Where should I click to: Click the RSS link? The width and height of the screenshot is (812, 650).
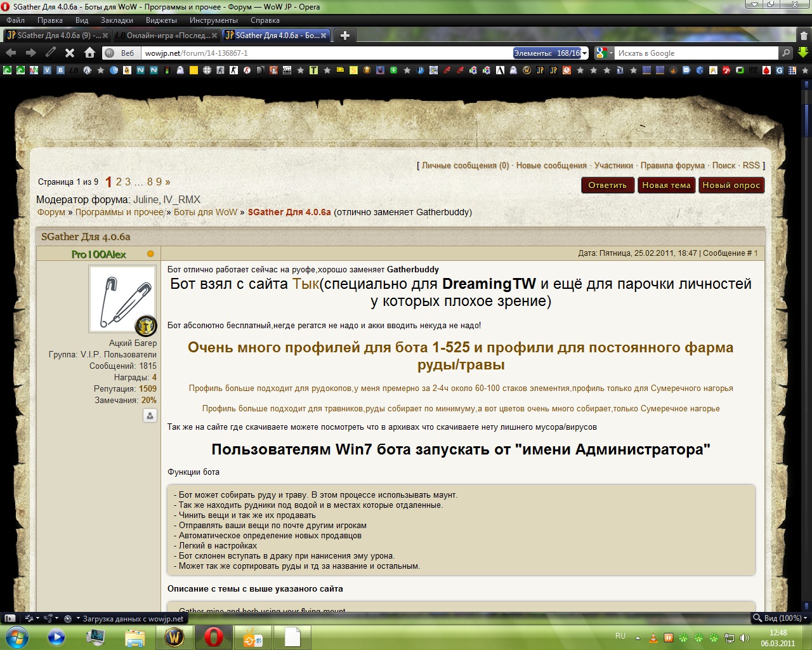tap(751, 165)
